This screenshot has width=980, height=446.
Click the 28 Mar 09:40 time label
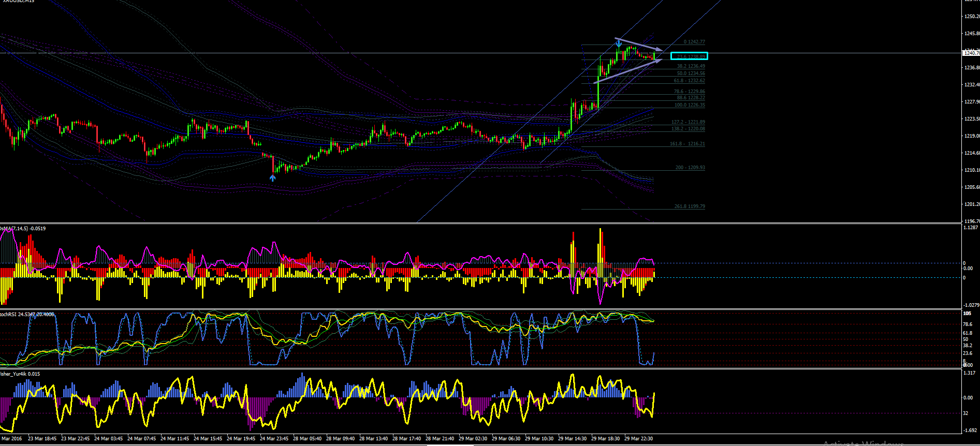(x=341, y=439)
